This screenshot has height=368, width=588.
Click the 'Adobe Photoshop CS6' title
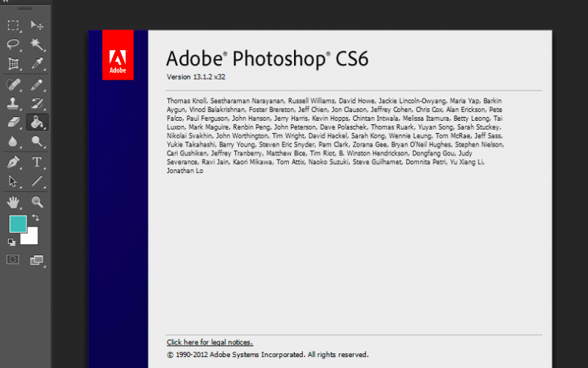click(268, 59)
